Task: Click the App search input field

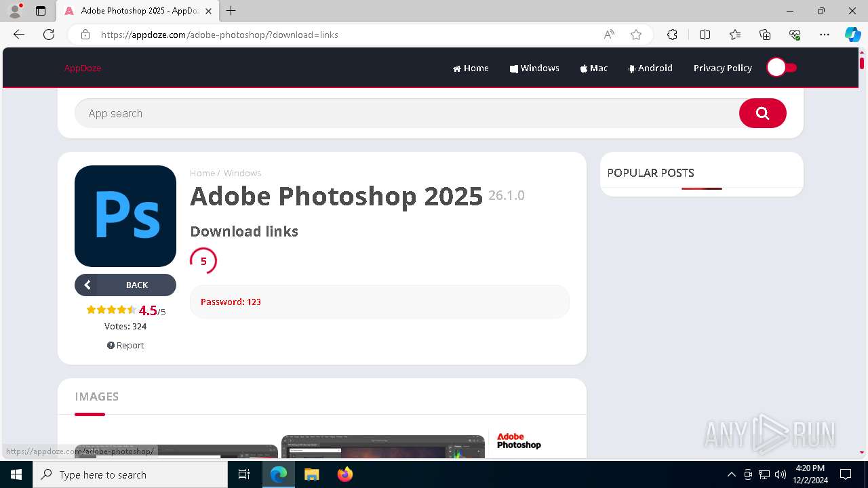Action: tap(407, 113)
